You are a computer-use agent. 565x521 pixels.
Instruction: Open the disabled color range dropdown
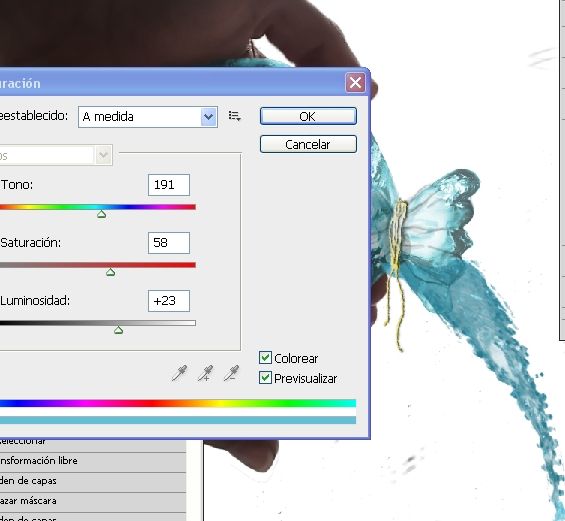(x=56, y=155)
